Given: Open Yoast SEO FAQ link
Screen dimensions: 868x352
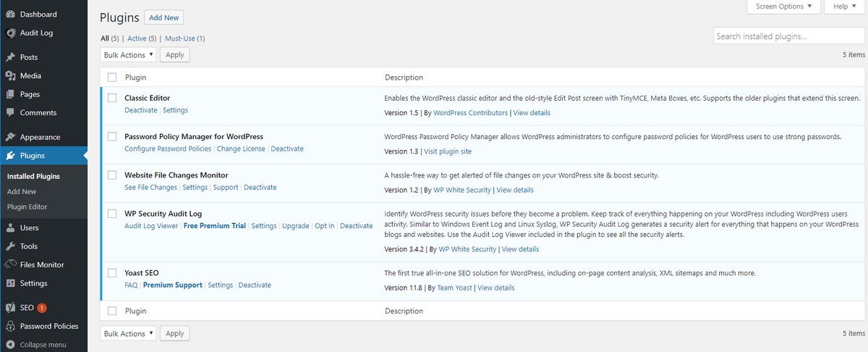Looking at the screenshot, I should [131, 285].
